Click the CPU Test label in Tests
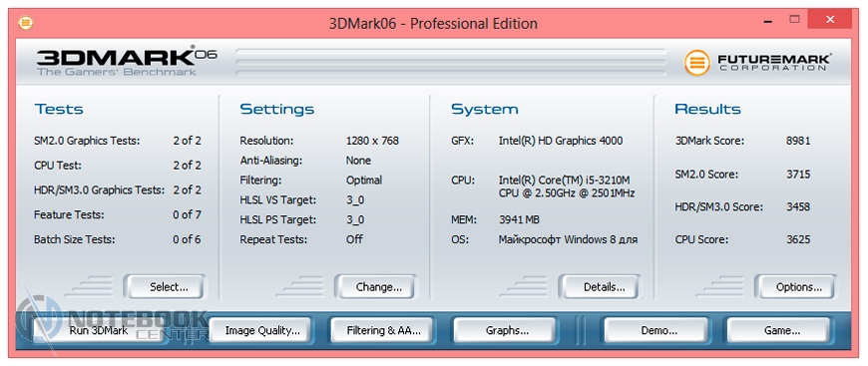The width and height of the screenshot is (868, 366). (58, 165)
